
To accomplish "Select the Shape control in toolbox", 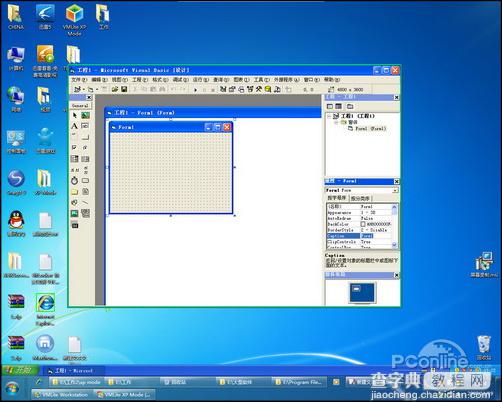I will 75,203.
